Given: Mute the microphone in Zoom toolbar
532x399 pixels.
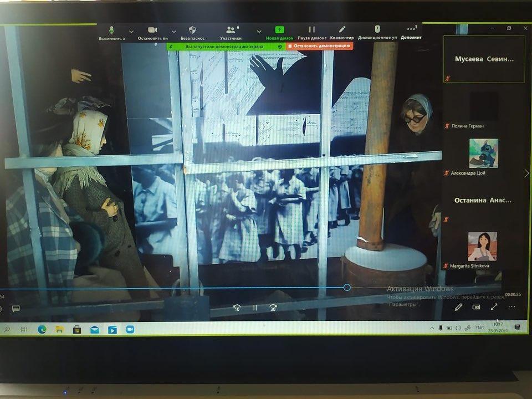Looking at the screenshot, I should (x=111, y=30).
